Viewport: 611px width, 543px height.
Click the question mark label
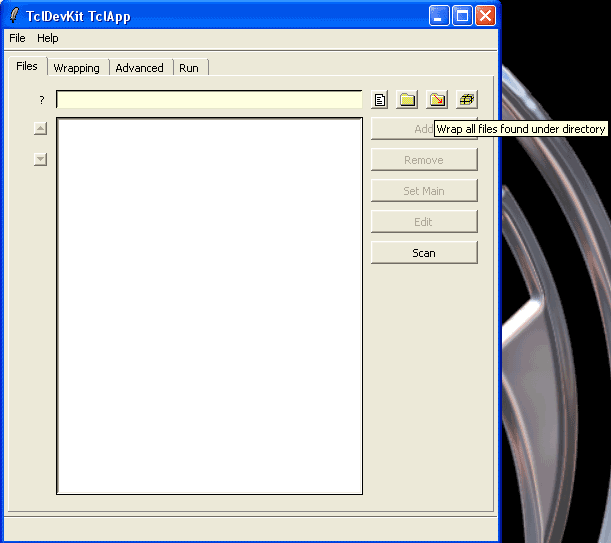[42, 100]
